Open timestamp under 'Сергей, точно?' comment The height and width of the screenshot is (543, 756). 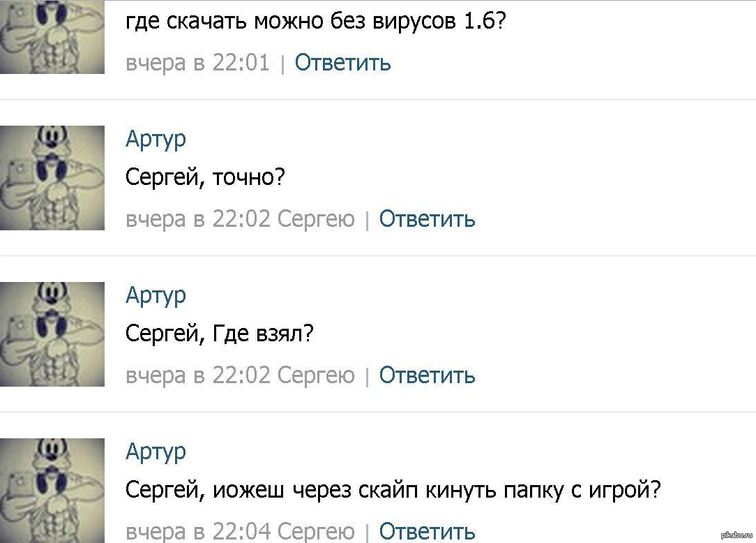[197, 219]
